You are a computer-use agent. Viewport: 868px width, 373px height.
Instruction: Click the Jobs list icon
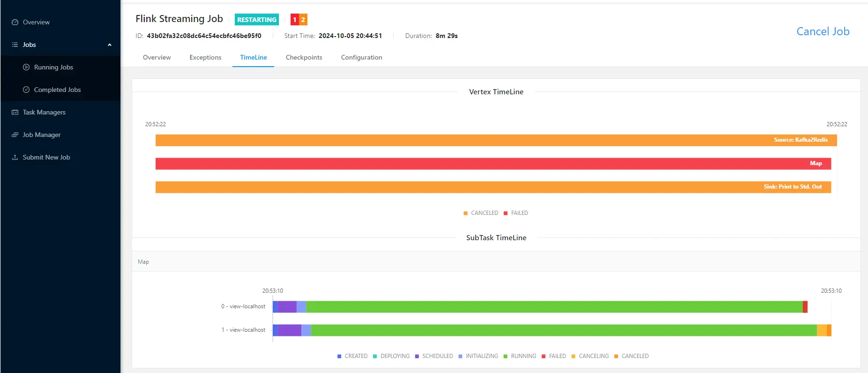tap(15, 45)
